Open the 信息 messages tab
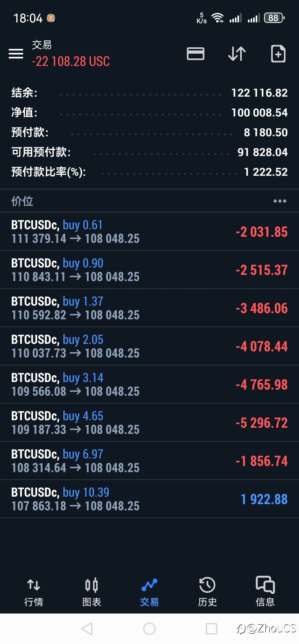Image resolution: width=299 pixels, height=644 pixels. (265, 591)
